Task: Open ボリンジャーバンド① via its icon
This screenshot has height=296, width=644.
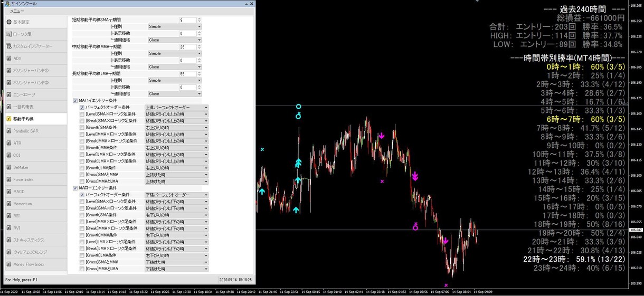Action: pyautogui.click(x=9, y=70)
